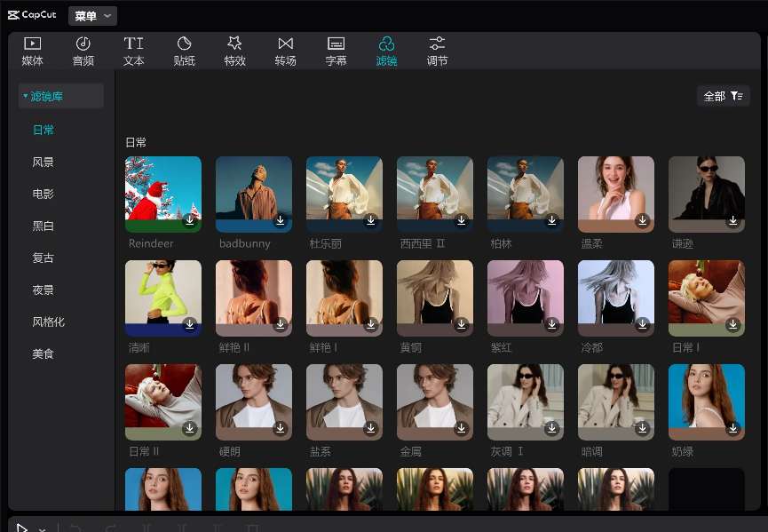
Task: Open the 转场 transitions panel
Action: coord(285,52)
